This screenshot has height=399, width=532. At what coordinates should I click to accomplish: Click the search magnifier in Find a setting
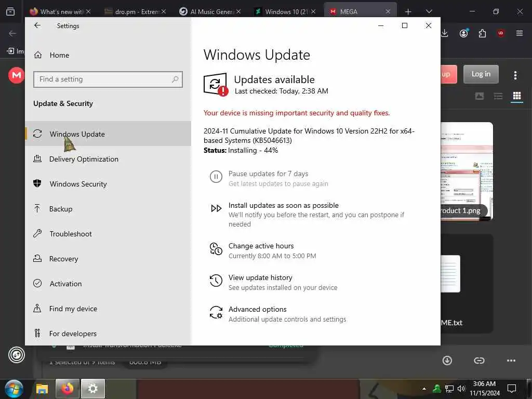pyautogui.click(x=175, y=79)
